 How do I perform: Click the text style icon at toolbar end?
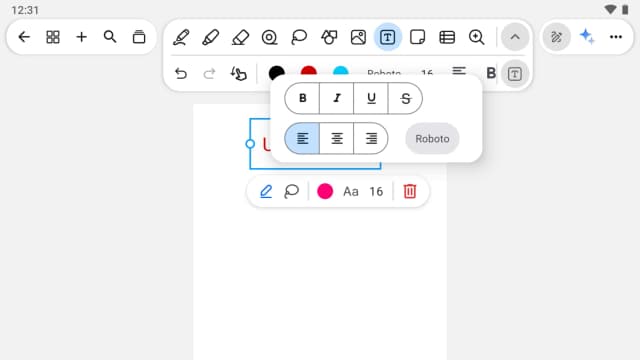coord(515,74)
